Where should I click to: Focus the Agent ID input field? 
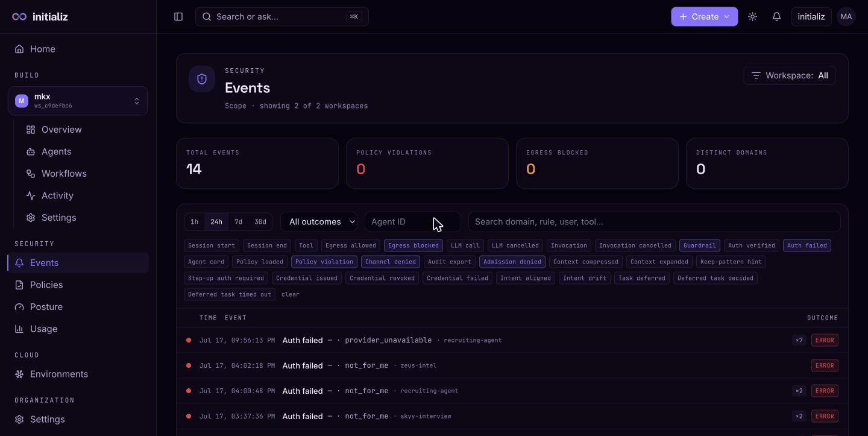(x=413, y=222)
